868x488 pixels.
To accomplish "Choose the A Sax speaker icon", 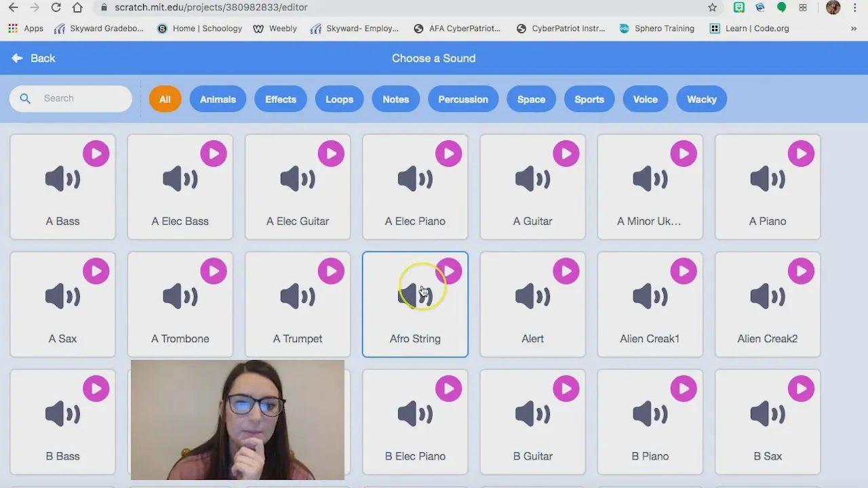I will (62, 296).
